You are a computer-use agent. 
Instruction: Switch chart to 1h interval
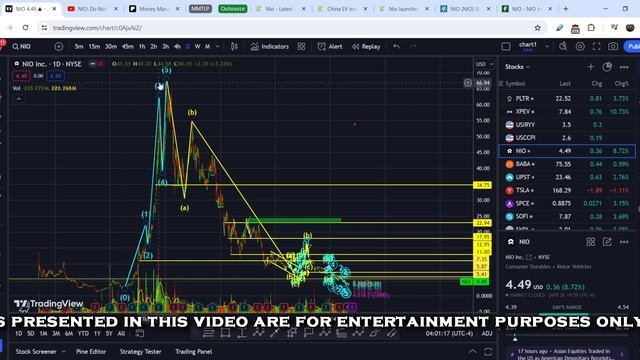tap(142, 47)
